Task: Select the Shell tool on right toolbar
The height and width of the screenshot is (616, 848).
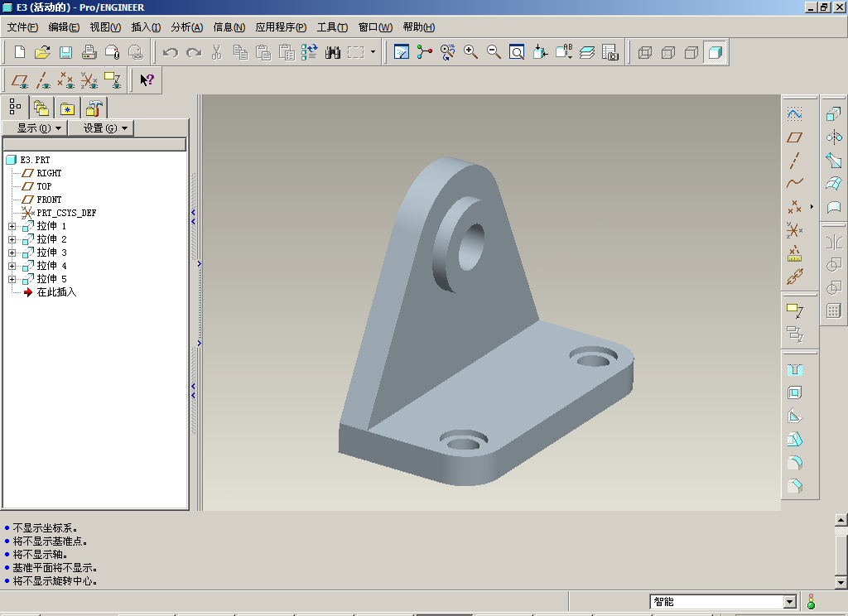Action: [x=794, y=392]
